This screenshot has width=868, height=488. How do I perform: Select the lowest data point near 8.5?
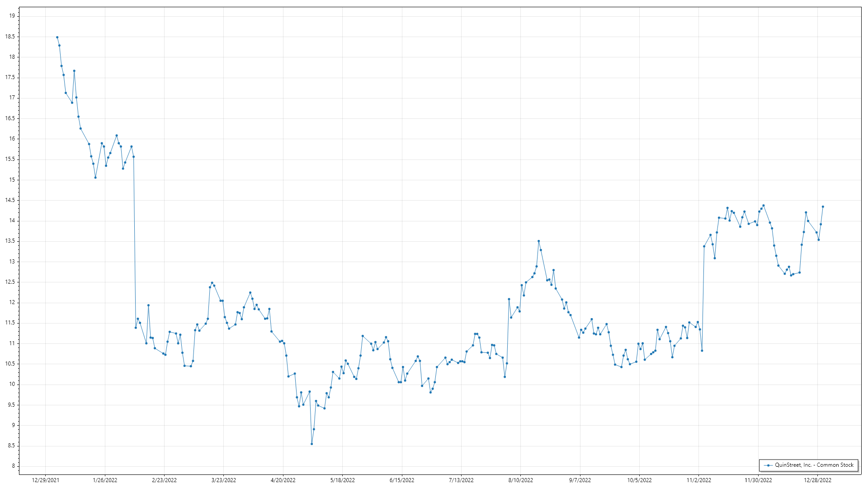point(311,444)
